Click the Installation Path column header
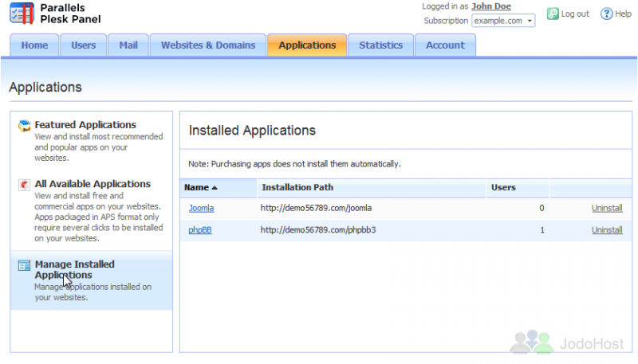The image size is (638, 364). [x=297, y=188]
